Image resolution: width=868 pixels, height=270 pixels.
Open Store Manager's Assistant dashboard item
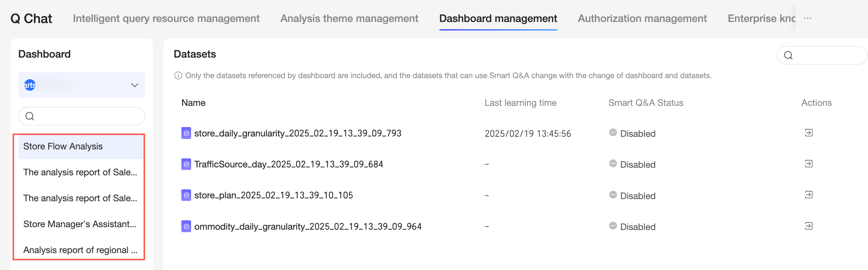coord(80,224)
